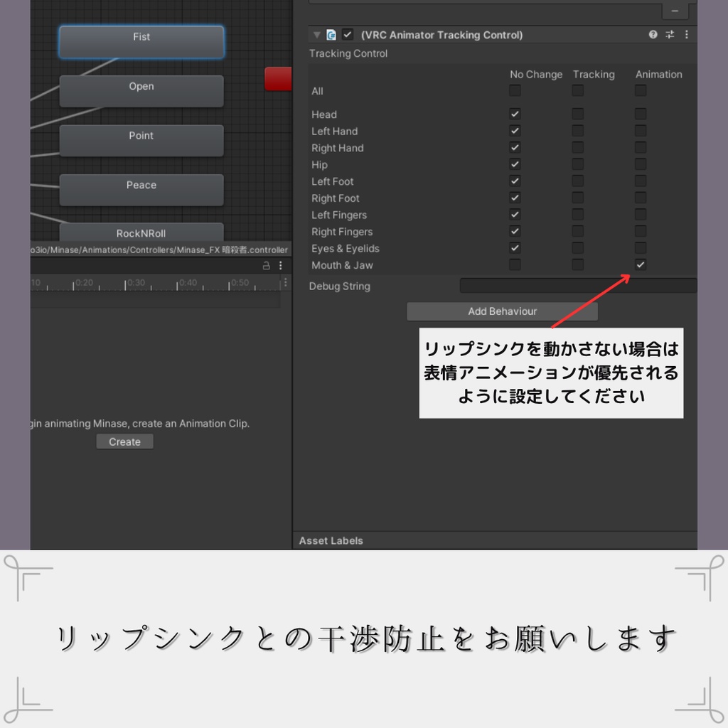The height and width of the screenshot is (728, 728).
Task: Uncheck Right Foot No Change checkbox
Action: click(x=515, y=198)
